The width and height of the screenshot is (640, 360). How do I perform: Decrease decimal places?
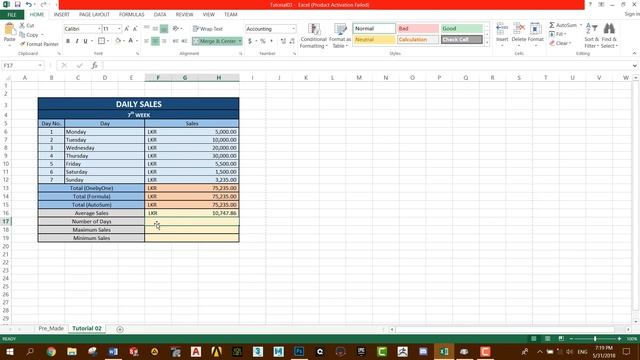pos(292,41)
